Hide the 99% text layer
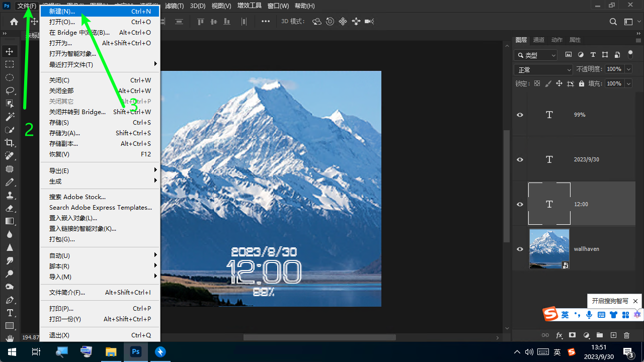The height and width of the screenshot is (362, 644). 520,115
